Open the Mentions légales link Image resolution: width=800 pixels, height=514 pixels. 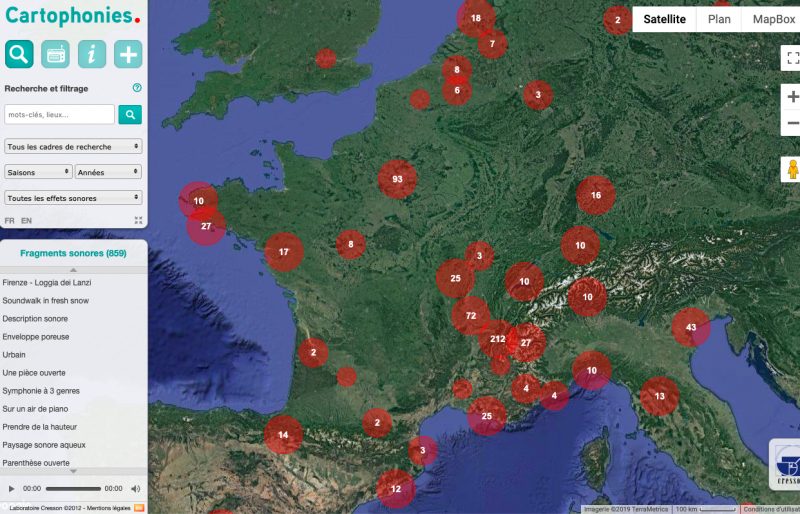pyautogui.click(x=108, y=507)
